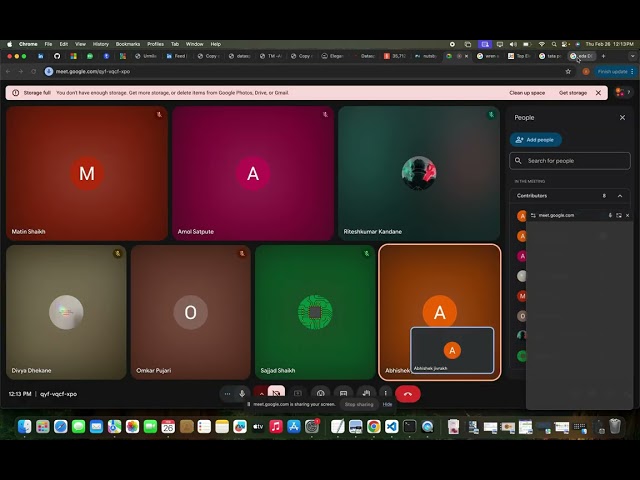Screen dimensions: 640x480
Task: Open the emoji reactions button
Action: pyautogui.click(x=320, y=394)
